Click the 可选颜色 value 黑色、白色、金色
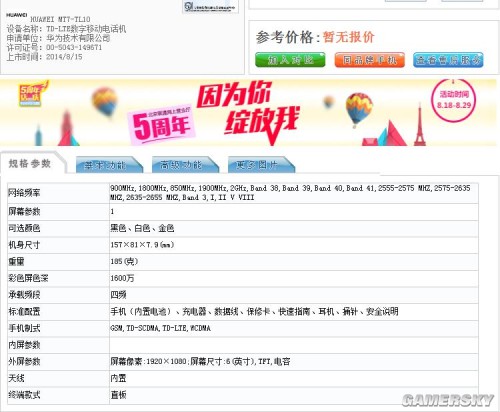 (142, 228)
